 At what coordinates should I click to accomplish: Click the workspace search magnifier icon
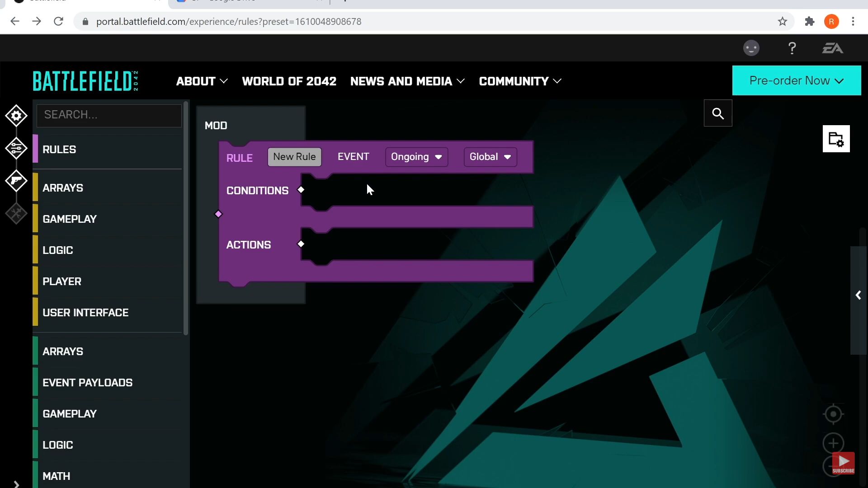point(718,113)
